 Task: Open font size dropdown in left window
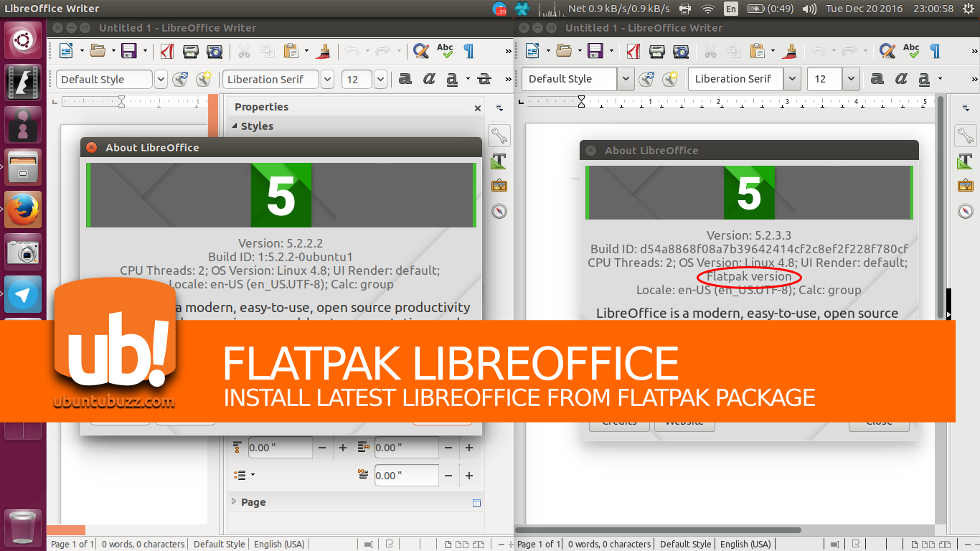tap(380, 79)
